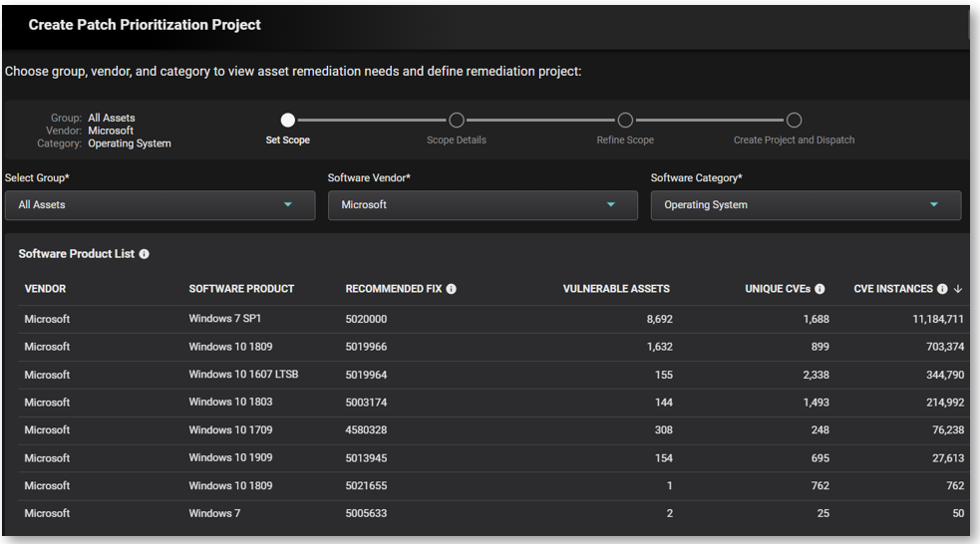This screenshot has width=980, height=544.
Task: Open the Software Category dropdown
Action: 806,205
